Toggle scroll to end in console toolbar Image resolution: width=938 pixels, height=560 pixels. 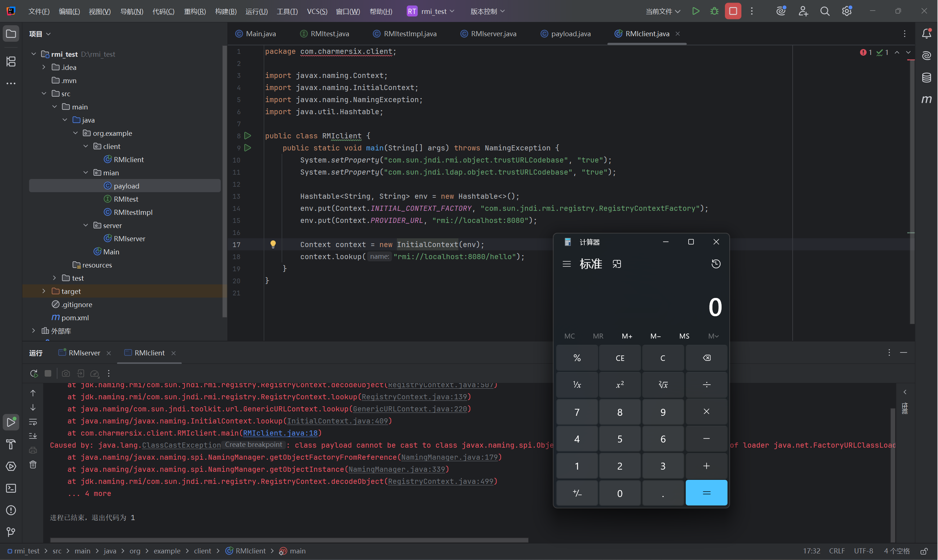[33, 436]
